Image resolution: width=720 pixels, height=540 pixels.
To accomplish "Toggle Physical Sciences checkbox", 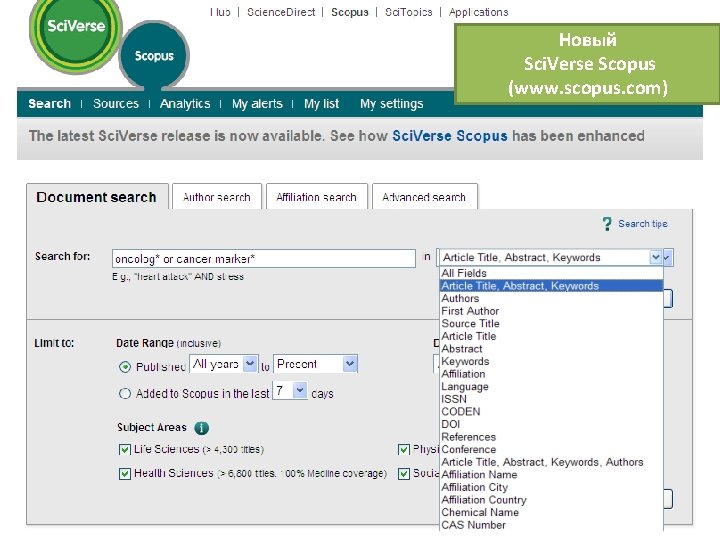I will (x=404, y=450).
